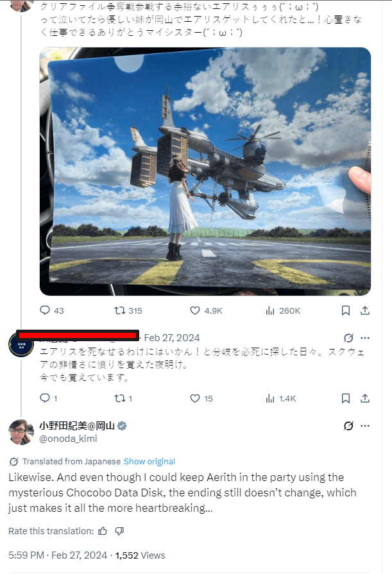Click Show original link
This screenshot has height=574, width=392.
tap(149, 461)
